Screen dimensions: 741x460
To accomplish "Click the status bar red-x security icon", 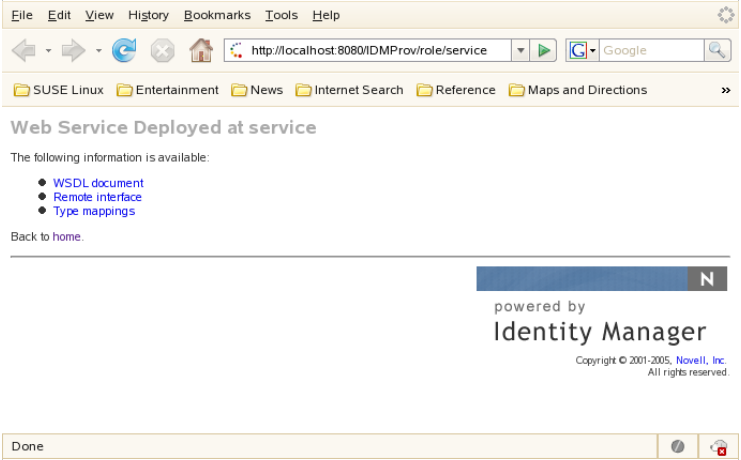I will (719, 447).
